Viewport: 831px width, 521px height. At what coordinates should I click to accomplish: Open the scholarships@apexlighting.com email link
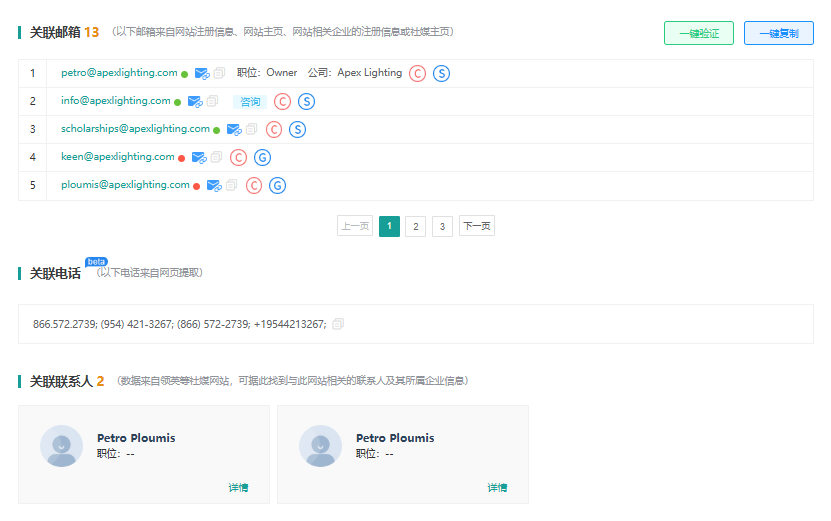point(135,129)
